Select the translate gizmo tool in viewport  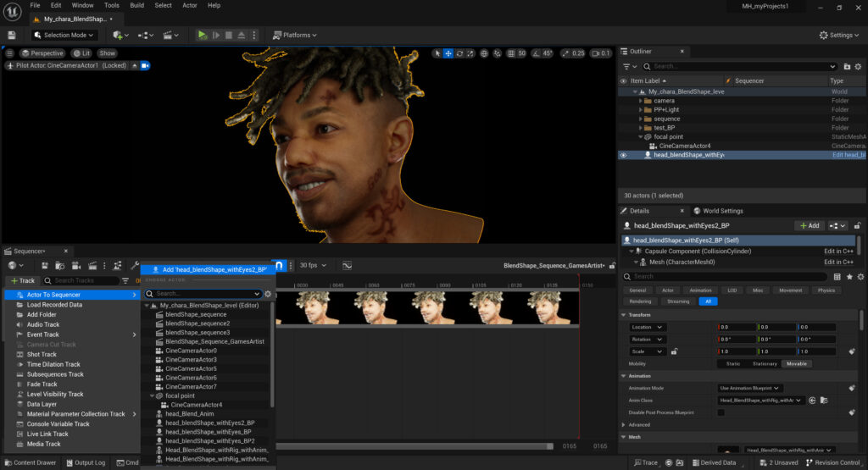[x=448, y=53]
